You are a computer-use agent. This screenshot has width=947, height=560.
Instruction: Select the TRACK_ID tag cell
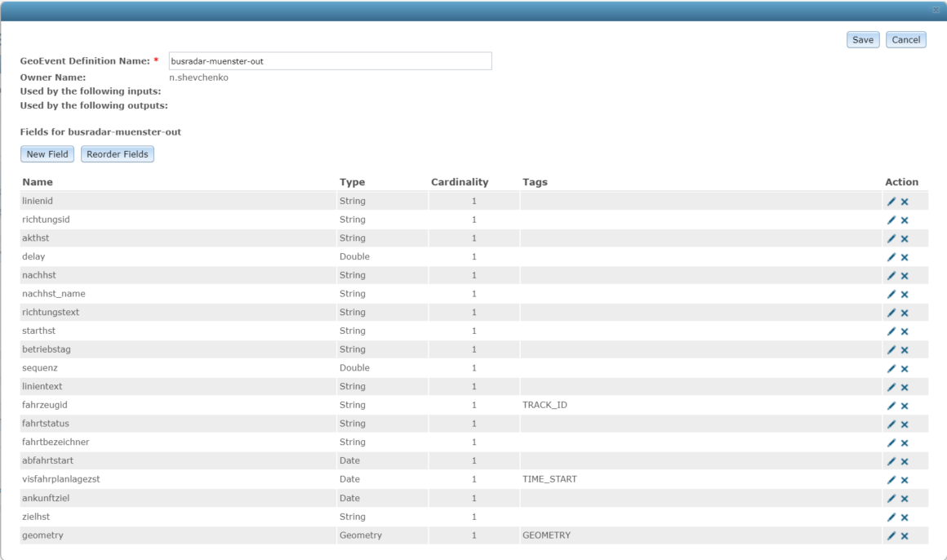pyautogui.click(x=545, y=405)
